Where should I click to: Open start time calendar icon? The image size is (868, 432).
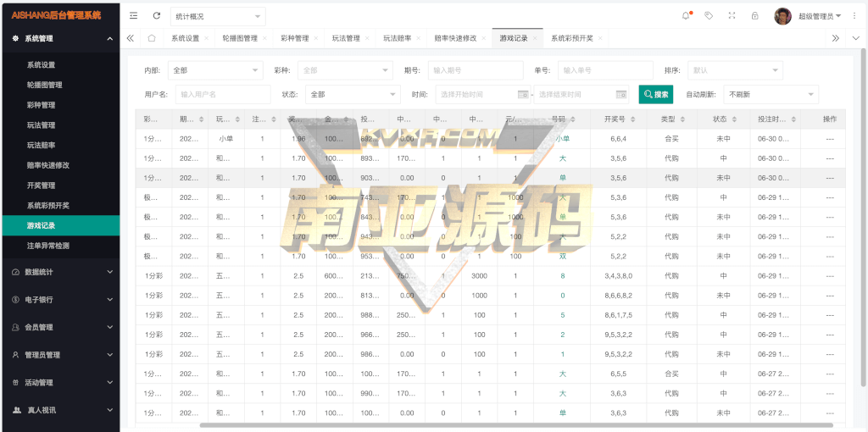[523, 94]
